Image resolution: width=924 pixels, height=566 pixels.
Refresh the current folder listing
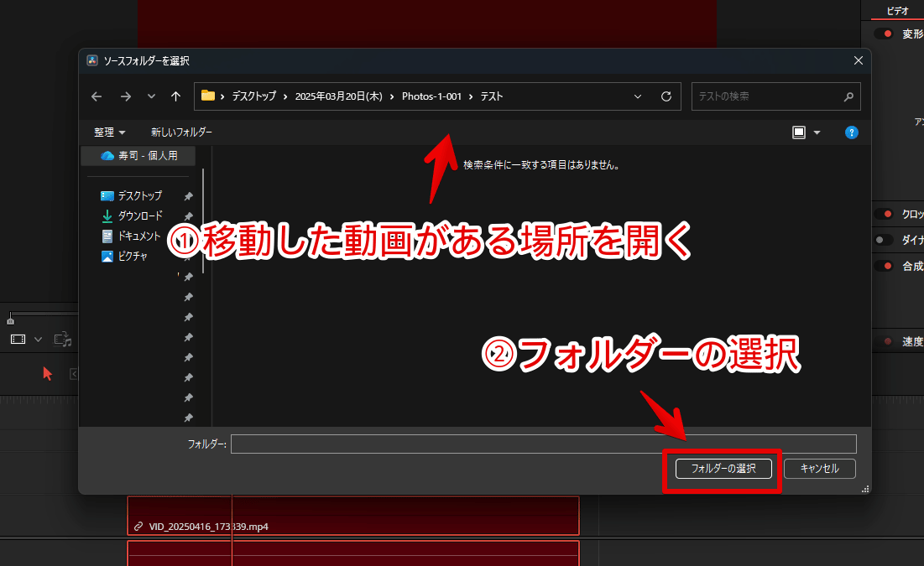666,96
